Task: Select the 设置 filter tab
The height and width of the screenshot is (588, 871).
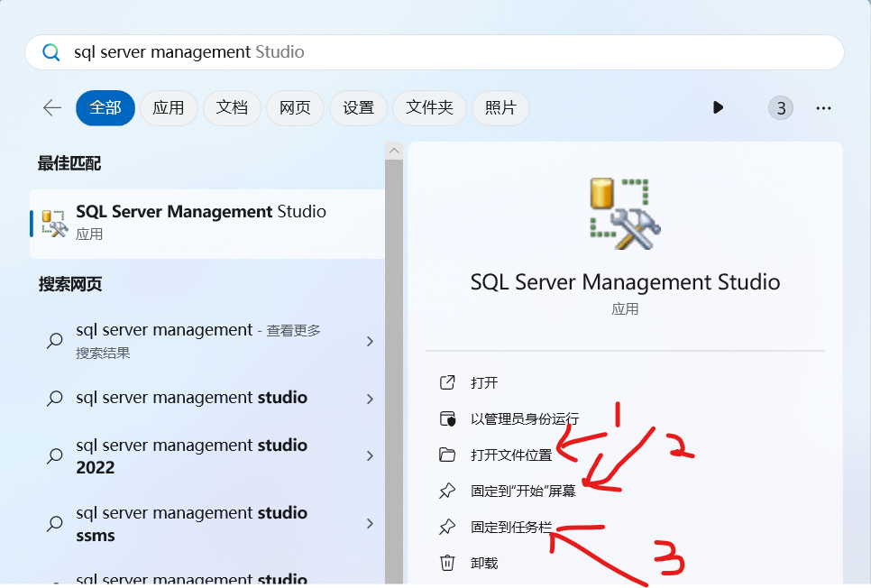Action: (x=358, y=108)
